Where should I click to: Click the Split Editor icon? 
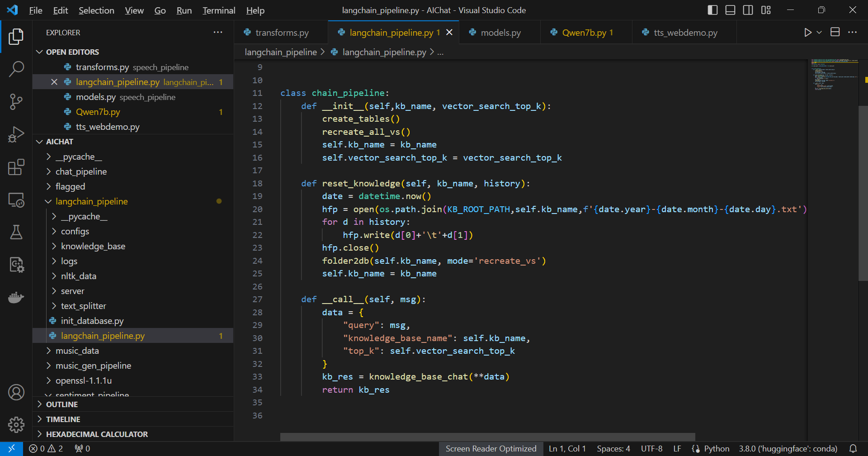tap(835, 32)
